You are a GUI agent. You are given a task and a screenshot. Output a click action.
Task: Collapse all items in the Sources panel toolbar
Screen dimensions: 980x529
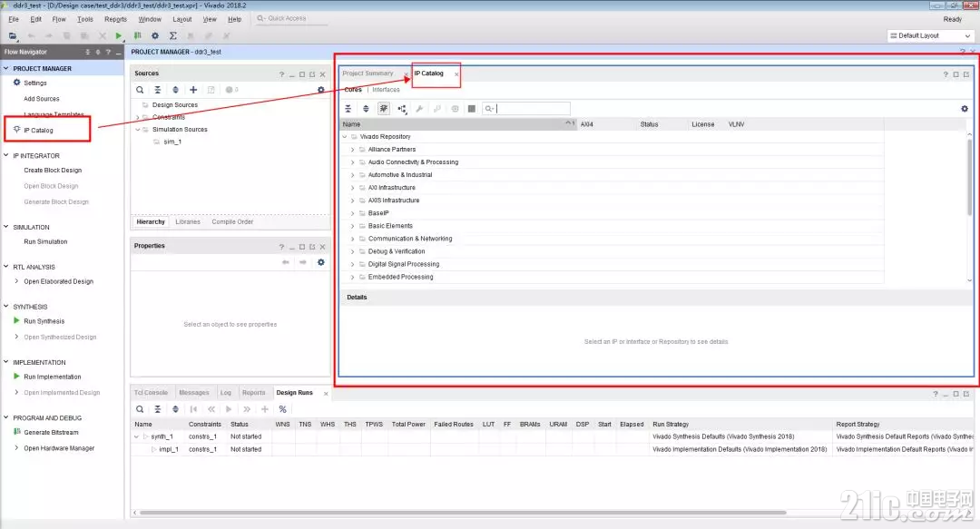pos(158,90)
